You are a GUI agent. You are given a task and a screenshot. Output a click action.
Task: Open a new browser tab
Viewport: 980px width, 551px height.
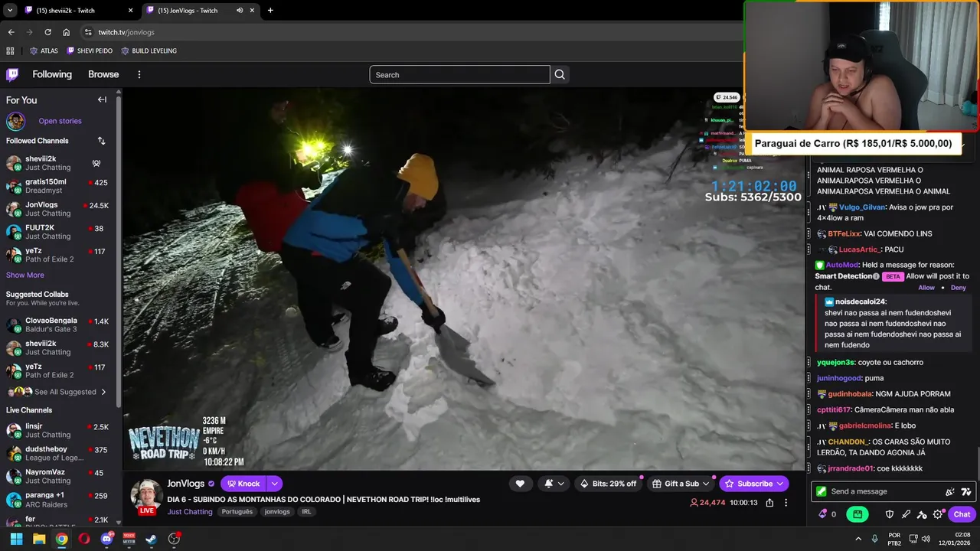click(x=270, y=11)
